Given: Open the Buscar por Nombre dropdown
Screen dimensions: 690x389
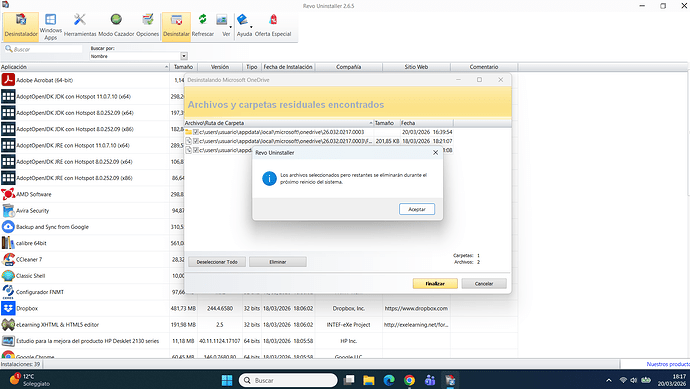Looking at the screenshot, I should tap(184, 56).
